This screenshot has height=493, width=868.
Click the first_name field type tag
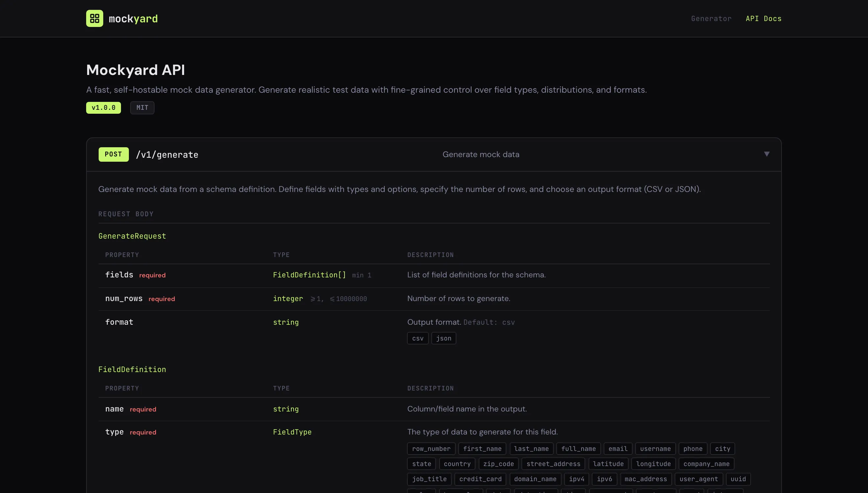click(482, 449)
